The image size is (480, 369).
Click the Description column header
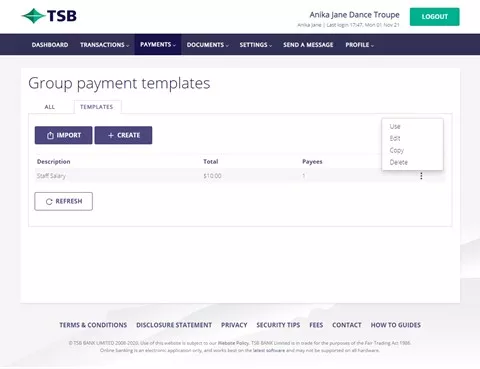[54, 162]
